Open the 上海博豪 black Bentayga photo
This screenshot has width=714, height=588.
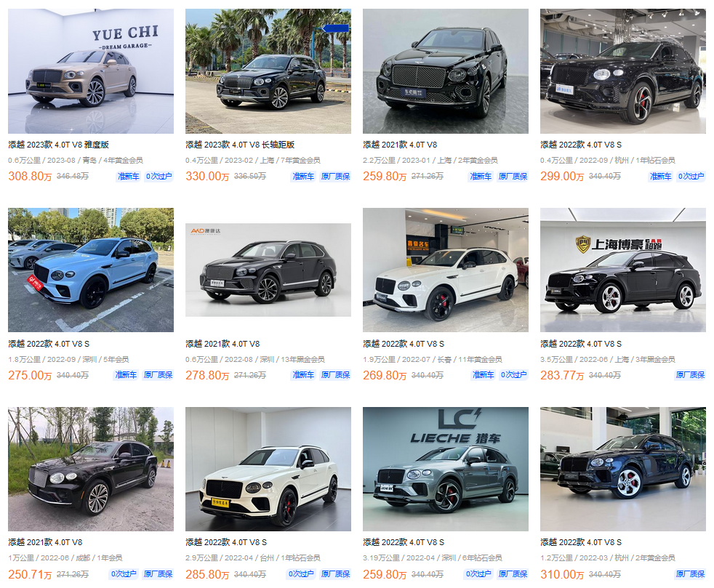pyautogui.click(x=623, y=270)
